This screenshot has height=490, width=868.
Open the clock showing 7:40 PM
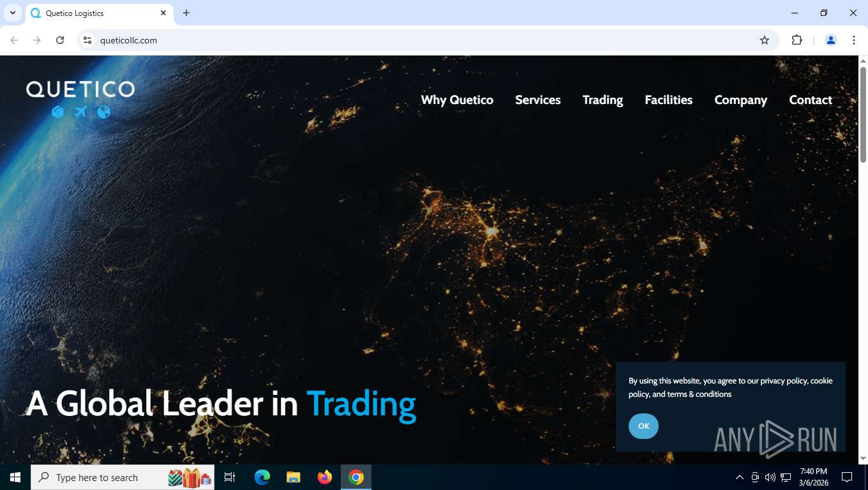(x=813, y=477)
